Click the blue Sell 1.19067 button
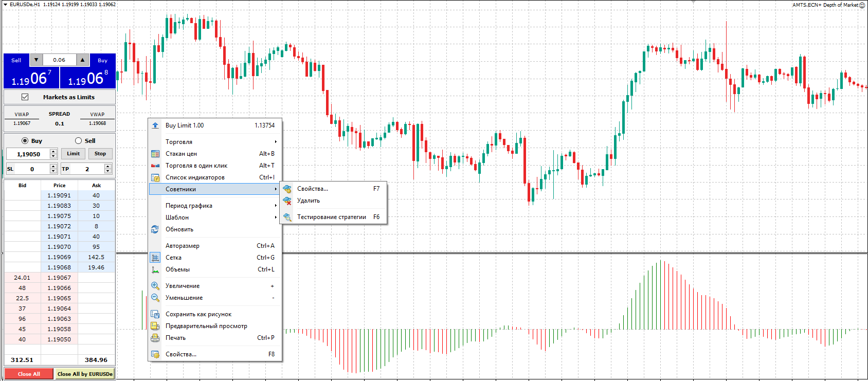The width and height of the screenshot is (868, 381). (x=31, y=77)
